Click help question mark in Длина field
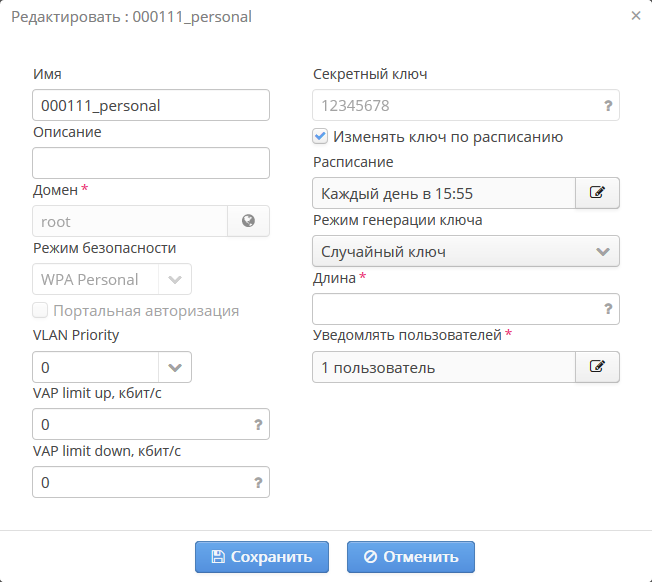The width and height of the screenshot is (652, 582). point(608,309)
